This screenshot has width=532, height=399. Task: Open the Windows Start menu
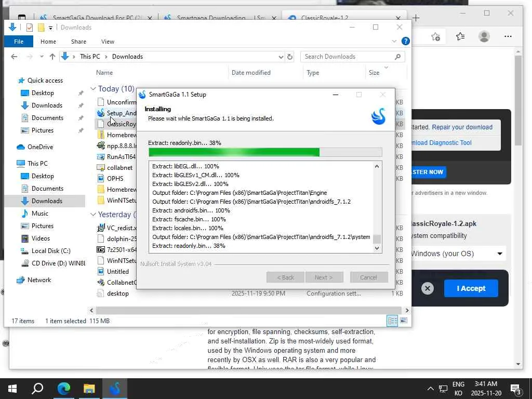click(x=12, y=389)
